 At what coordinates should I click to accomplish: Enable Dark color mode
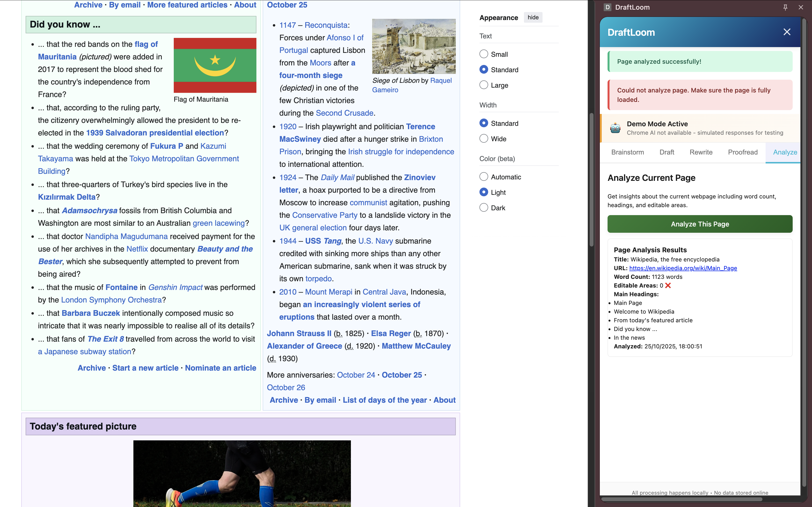[484, 208]
